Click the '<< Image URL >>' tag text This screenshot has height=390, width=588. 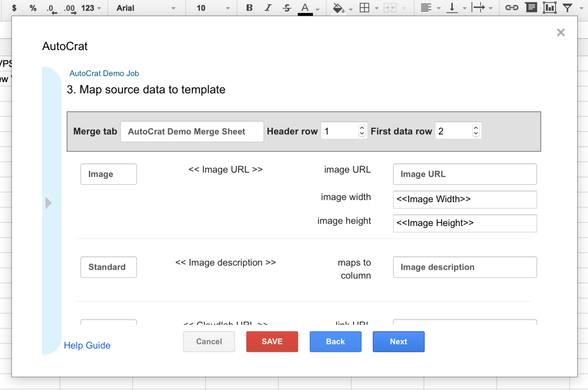(226, 170)
